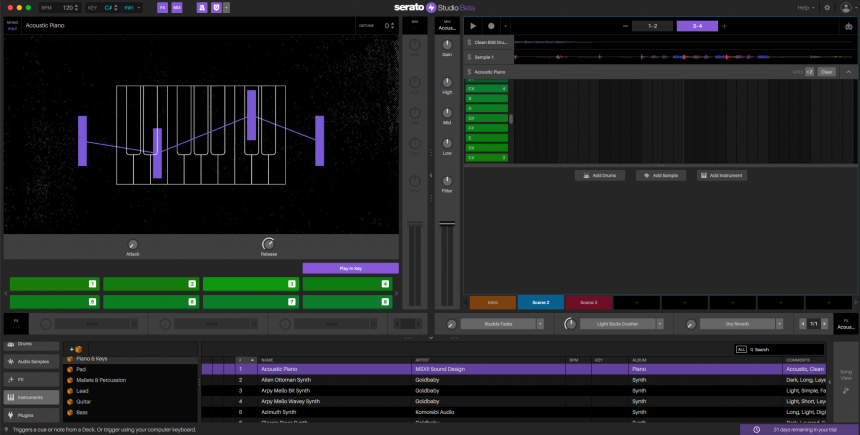The width and height of the screenshot is (860, 435).
Task: Open the settings gear icon
Action: pyautogui.click(x=826, y=8)
